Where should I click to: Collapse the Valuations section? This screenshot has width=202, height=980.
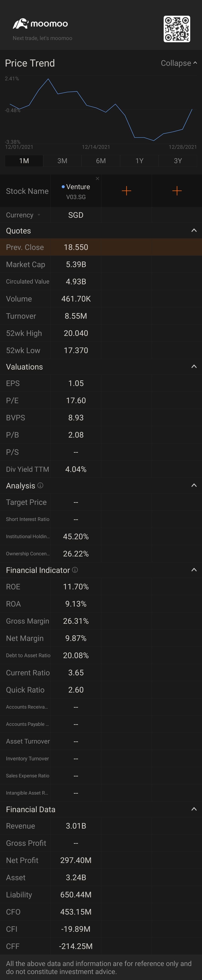pos(194,367)
